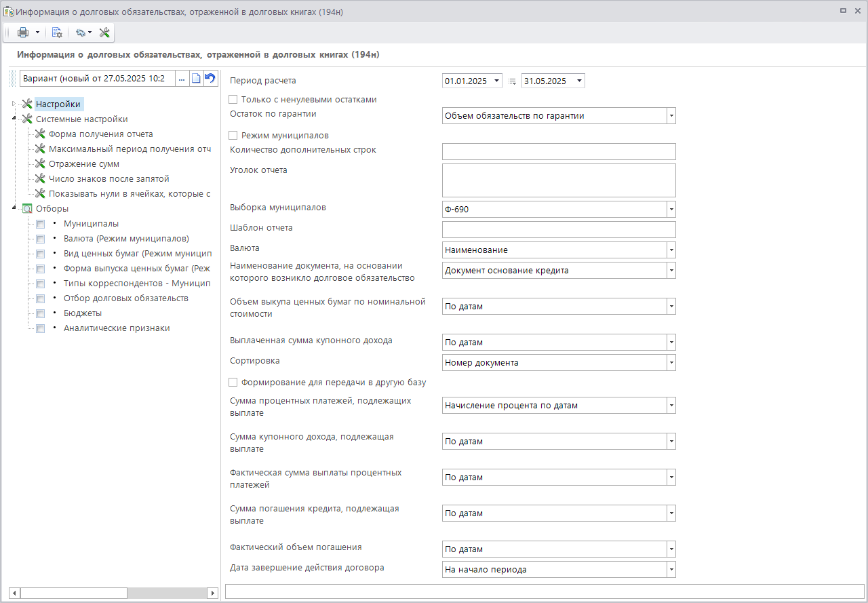The image size is (868, 603).
Task: Click the ellipsis button in variant field
Action: [182, 79]
